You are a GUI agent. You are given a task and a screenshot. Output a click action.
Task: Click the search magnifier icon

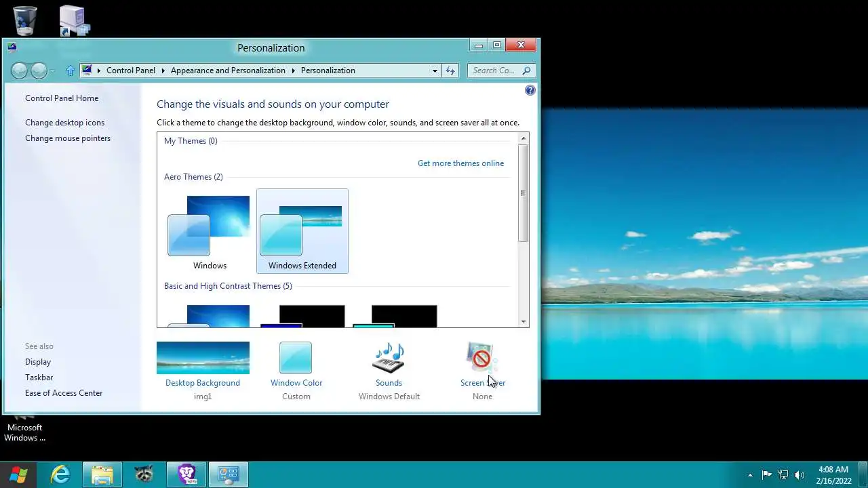pyautogui.click(x=527, y=70)
